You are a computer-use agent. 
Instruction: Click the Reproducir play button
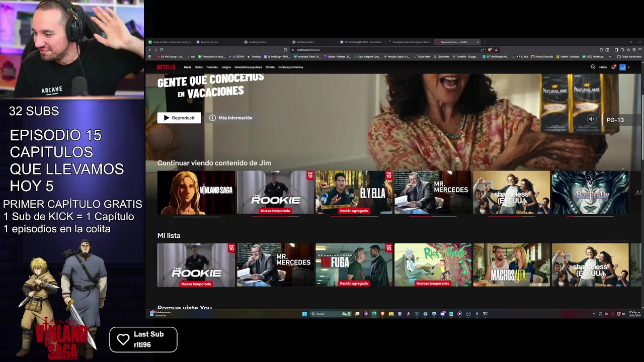coord(179,118)
